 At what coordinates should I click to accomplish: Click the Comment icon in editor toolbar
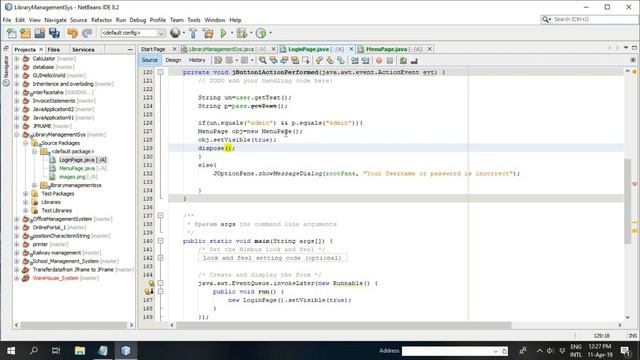(x=403, y=60)
